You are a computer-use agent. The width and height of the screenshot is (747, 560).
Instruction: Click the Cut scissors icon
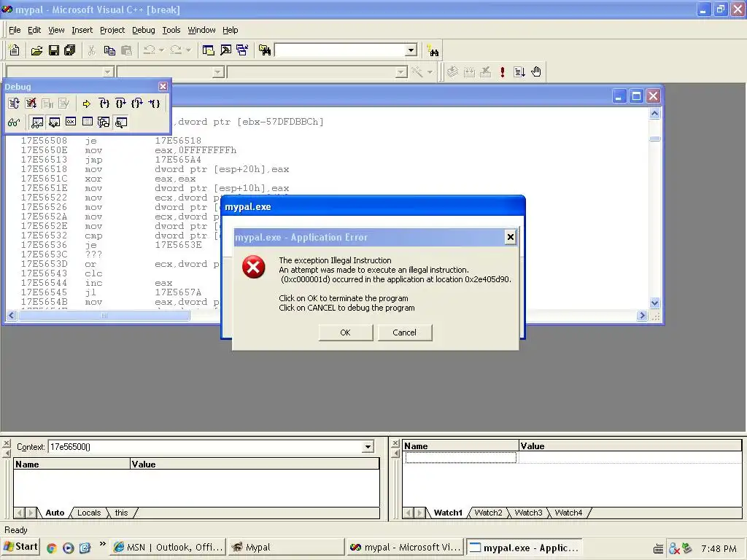coord(91,50)
